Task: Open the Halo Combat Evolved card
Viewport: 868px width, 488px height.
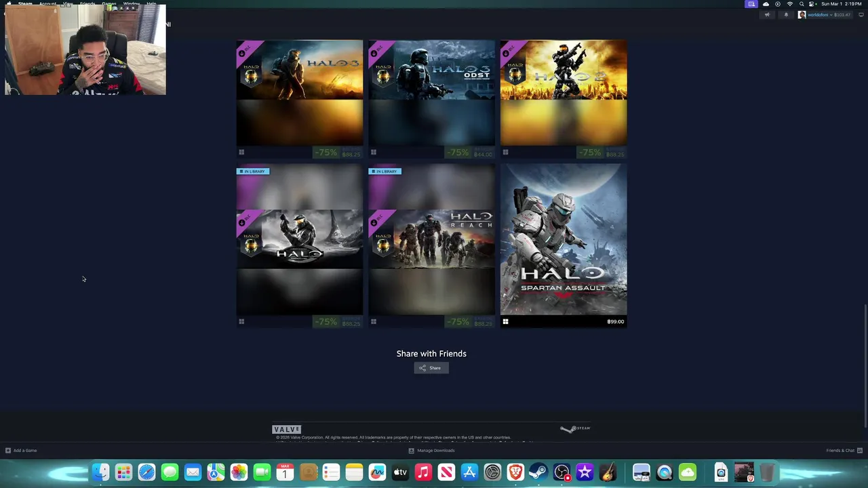Action: 299,245
